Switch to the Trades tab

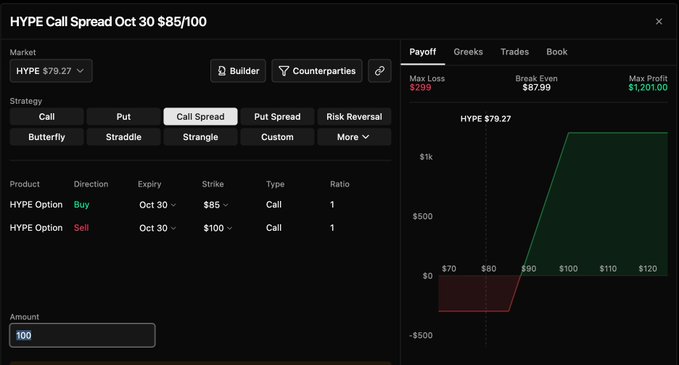pyautogui.click(x=514, y=52)
